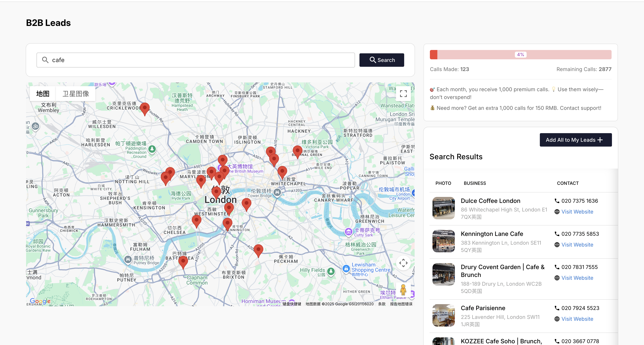The width and height of the screenshot is (644, 345).
Task: Click Remaining Calls: 2877 text
Action: pyautogui.click(x=584, y=69)
